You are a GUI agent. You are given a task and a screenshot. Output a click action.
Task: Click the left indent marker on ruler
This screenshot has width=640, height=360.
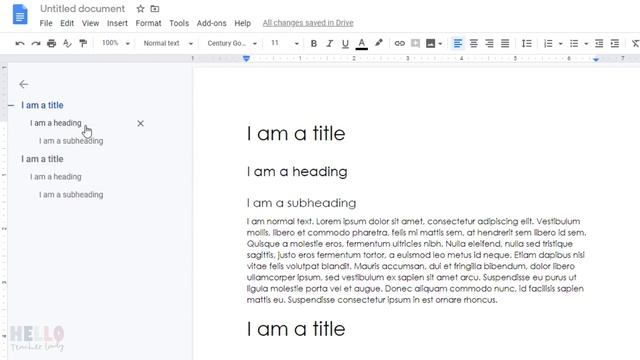coord(246,59)
